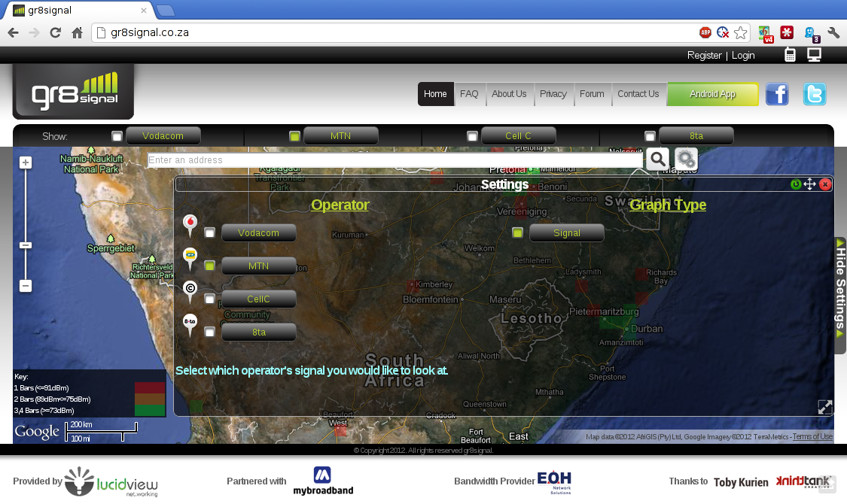The width and height of the screenshot is (847, 504).
Task: Open the FAQ page
Action: pos(469,94)
